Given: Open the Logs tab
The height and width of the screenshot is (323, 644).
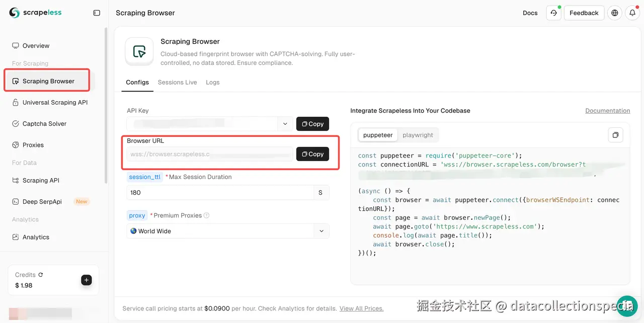Looking at the screenshot, I should coord(212,82).
